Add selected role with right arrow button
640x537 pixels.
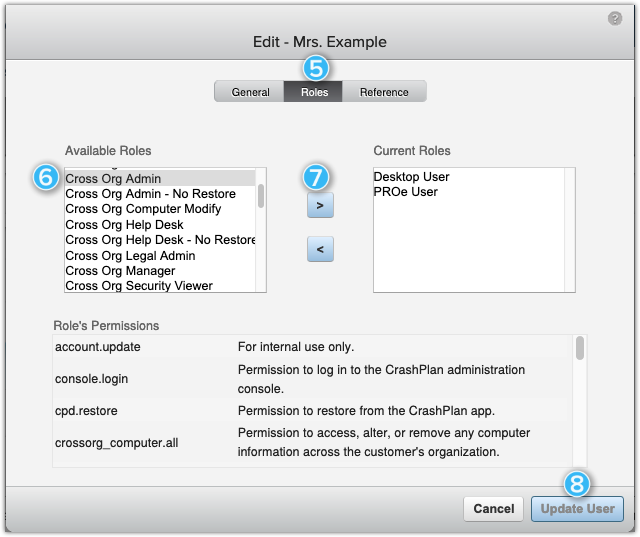(x=320, y=205)
